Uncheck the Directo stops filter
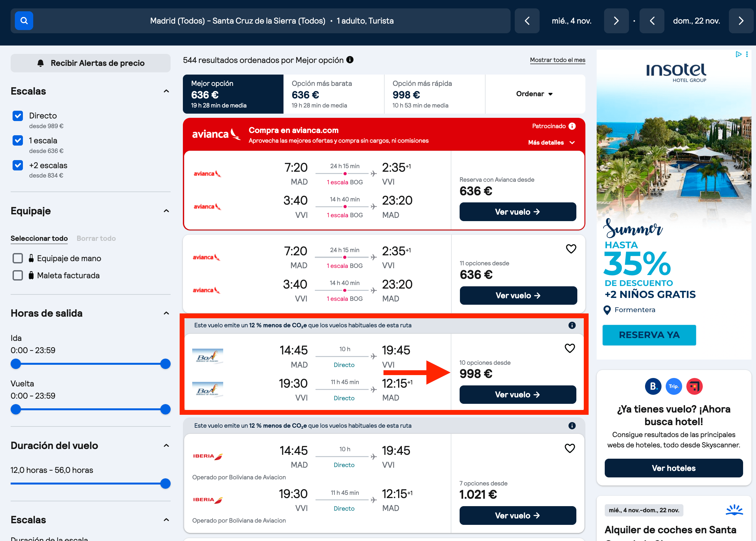756x541 pixels. (x=18, y=116)
